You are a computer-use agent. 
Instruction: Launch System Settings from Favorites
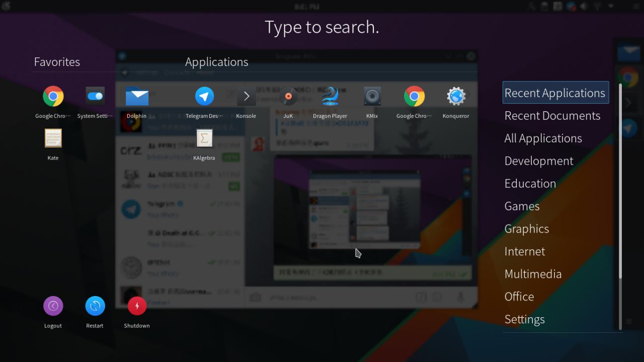click(95, 96)
